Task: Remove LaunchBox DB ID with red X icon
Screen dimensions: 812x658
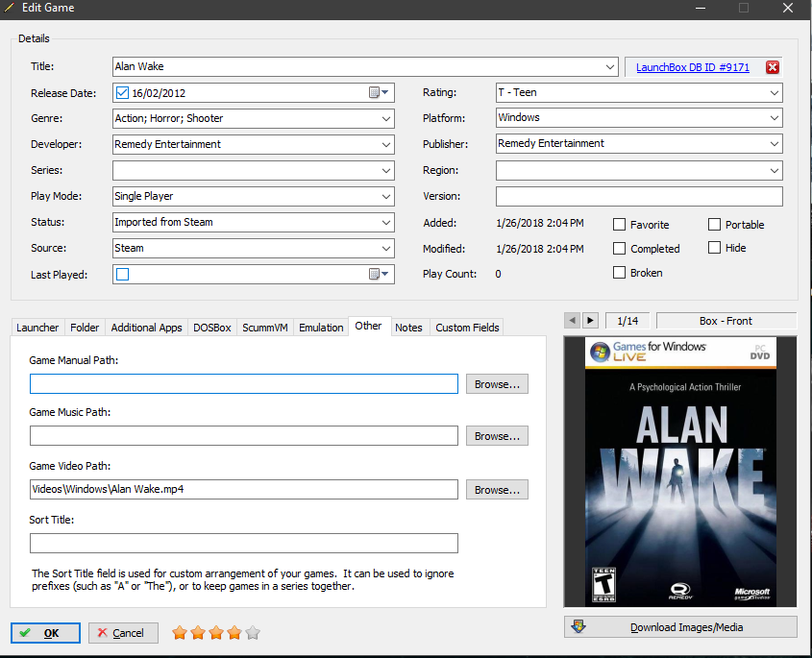Action: click(x=773, y=67)
